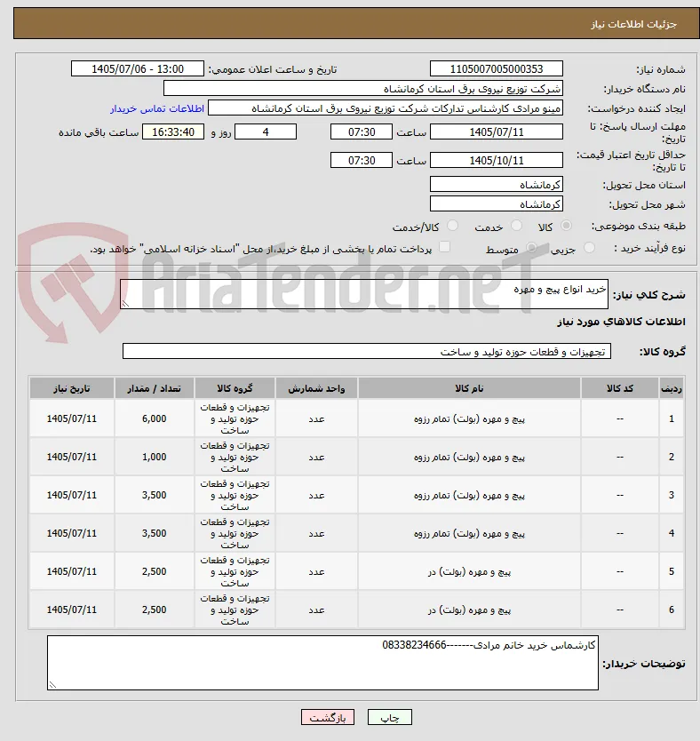Click the resize handle of buyer notes textarea
This screenshot has width=700, height=741.
[x=52, y=685]
